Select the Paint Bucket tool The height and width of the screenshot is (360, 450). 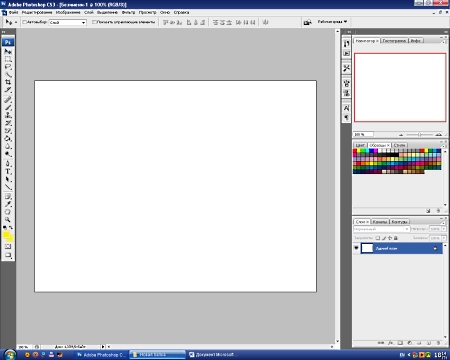tap(8, 139)
